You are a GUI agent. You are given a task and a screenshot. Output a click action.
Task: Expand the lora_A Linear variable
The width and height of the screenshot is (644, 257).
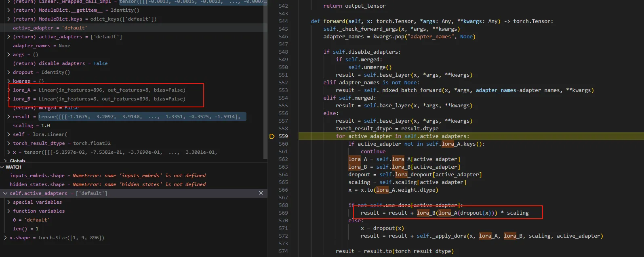point(9,90)
